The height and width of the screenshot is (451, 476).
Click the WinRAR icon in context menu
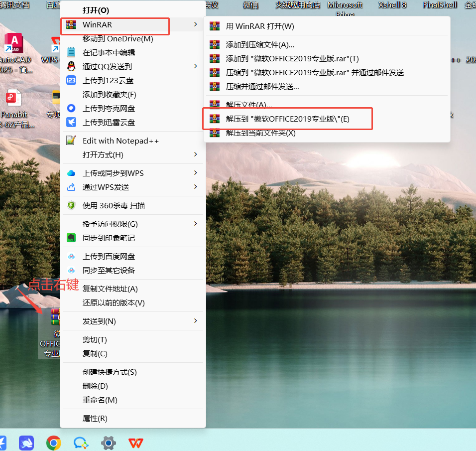pyautogui.click(x=71, y=24)
